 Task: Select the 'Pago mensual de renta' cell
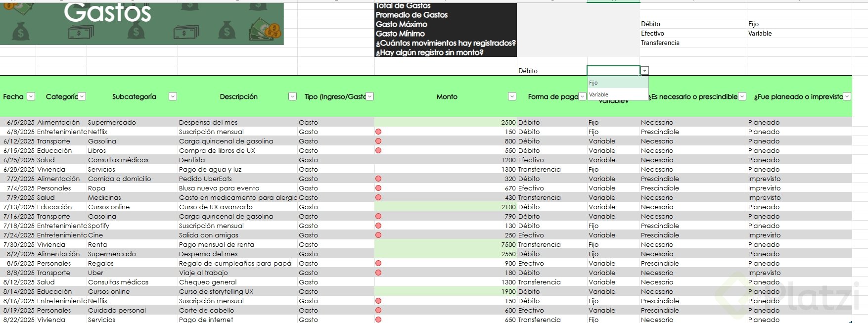(237, 244)
